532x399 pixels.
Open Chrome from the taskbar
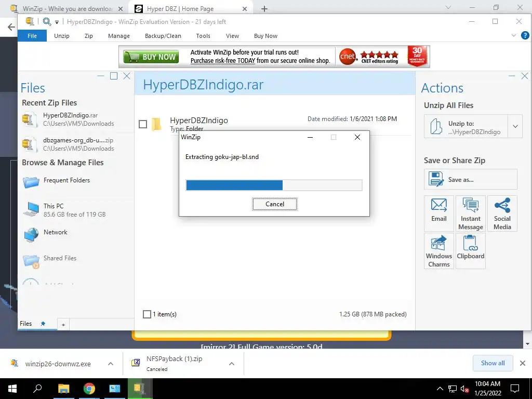pos(89,389)
